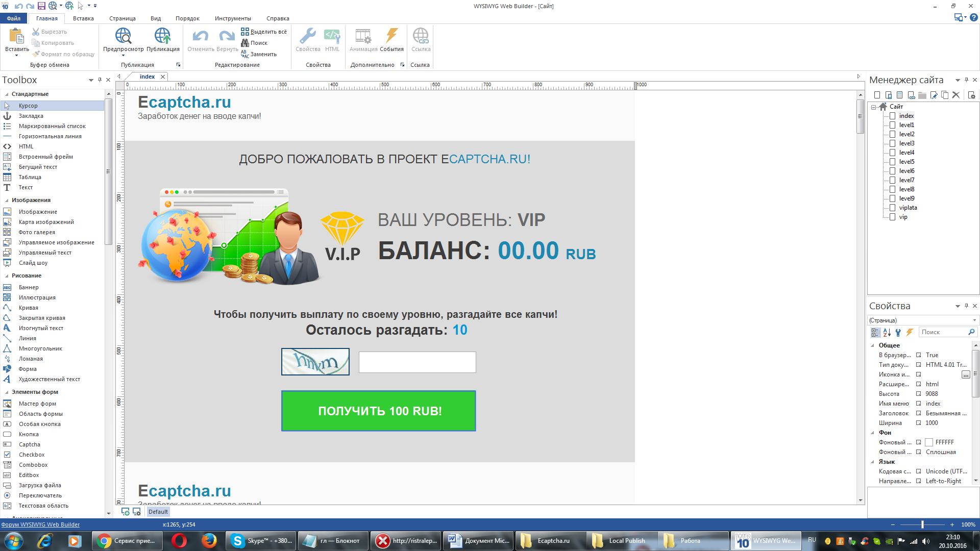Open the viplata page in Site Manager

908,208
